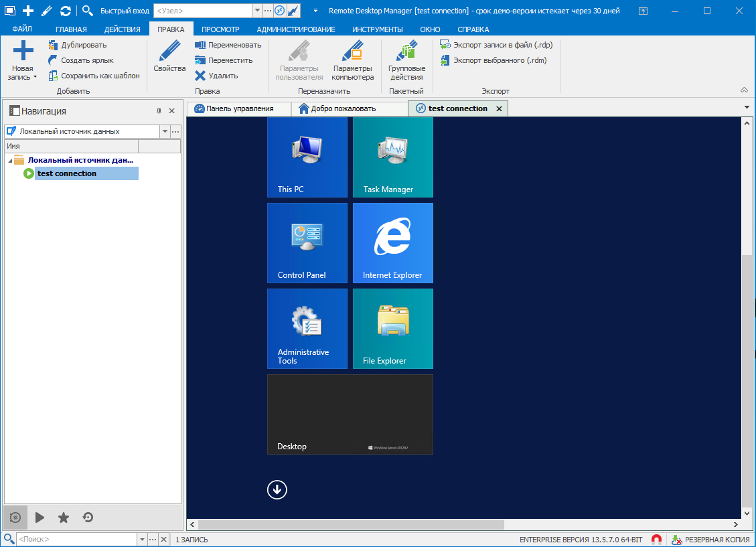756x547 pixels.
Task: Click the down arrow all-apps button
Action: tap(277, 489)
